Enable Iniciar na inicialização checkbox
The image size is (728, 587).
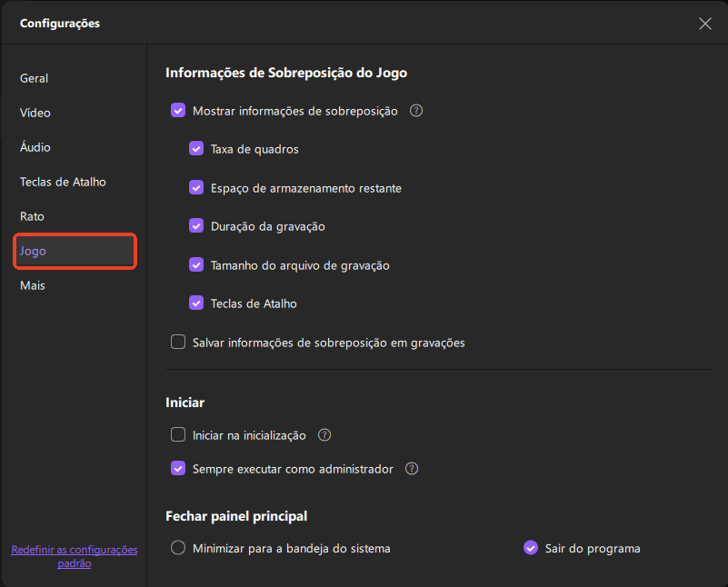(178, 434)
